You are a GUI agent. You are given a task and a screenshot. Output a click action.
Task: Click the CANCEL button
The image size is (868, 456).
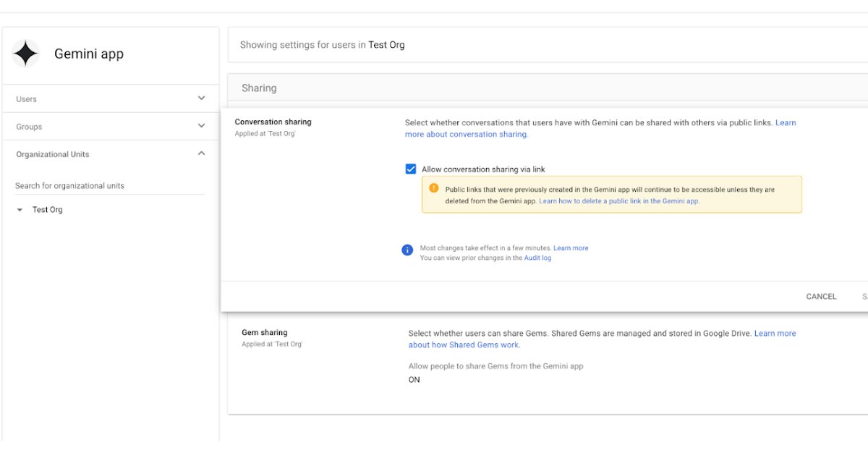coord(821,296)
